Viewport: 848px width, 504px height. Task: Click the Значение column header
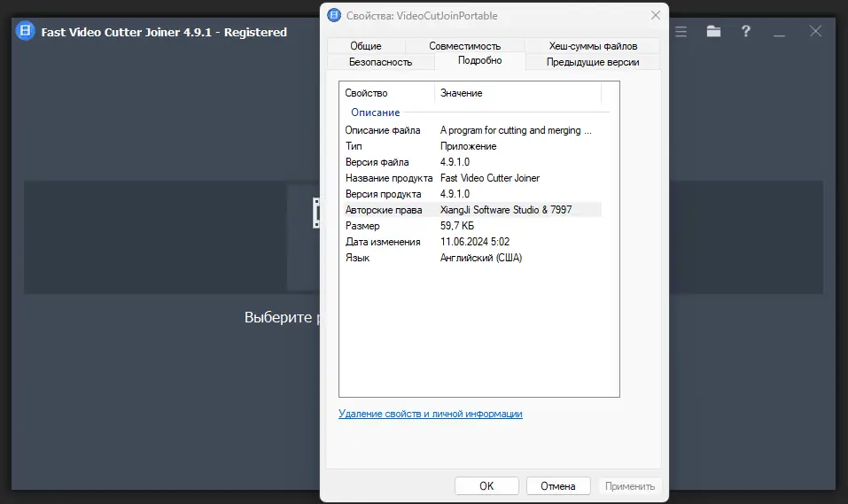(x=517, y=93)
